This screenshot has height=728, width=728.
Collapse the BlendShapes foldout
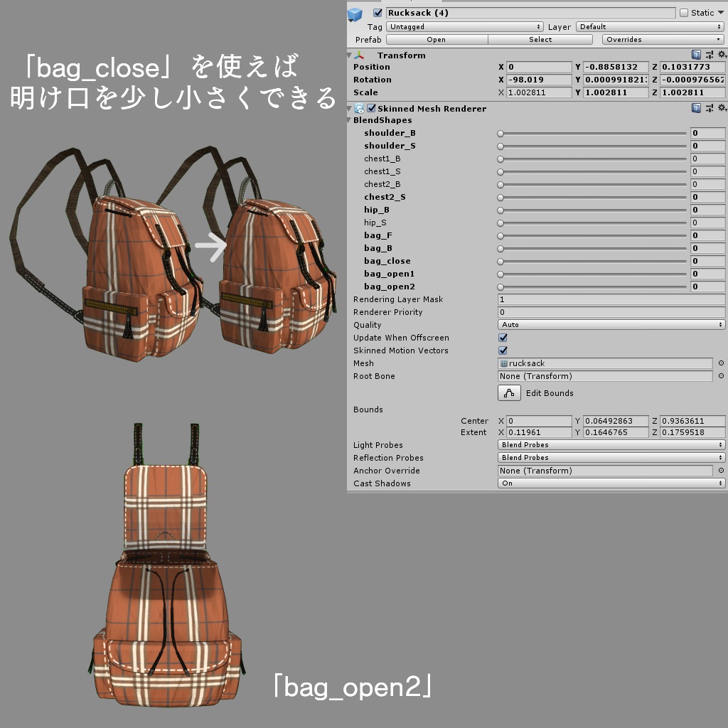click(349, 120)
